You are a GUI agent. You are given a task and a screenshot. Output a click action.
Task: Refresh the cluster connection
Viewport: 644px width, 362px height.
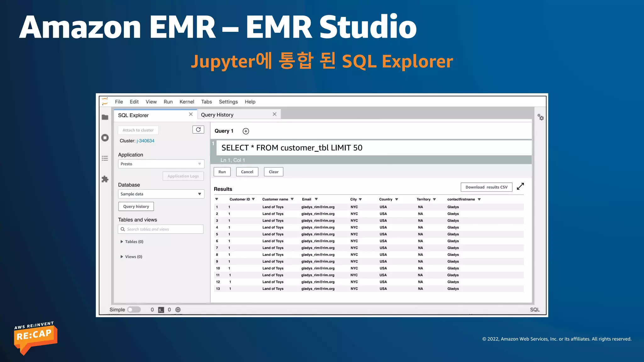click(x=198, y=129)
